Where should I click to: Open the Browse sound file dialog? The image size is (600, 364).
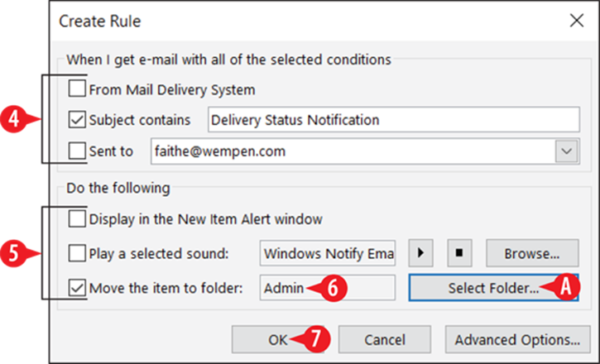point(532,253)
